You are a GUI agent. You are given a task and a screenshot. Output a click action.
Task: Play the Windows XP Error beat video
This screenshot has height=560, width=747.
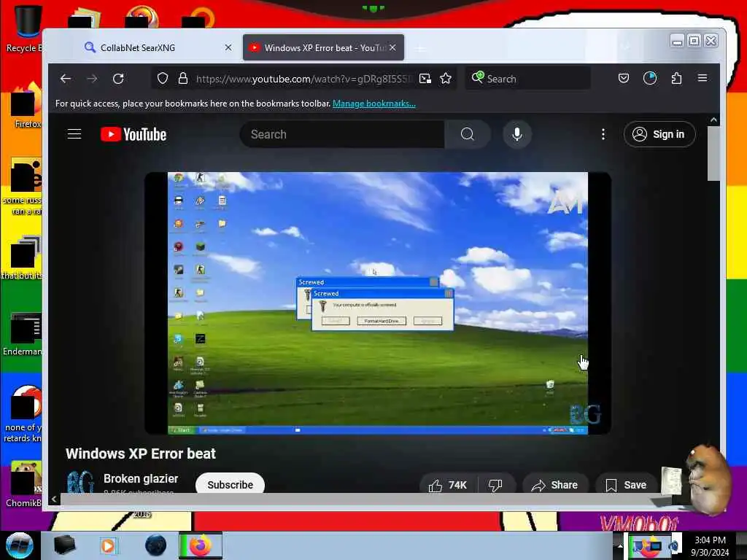(x=378, y=303)
